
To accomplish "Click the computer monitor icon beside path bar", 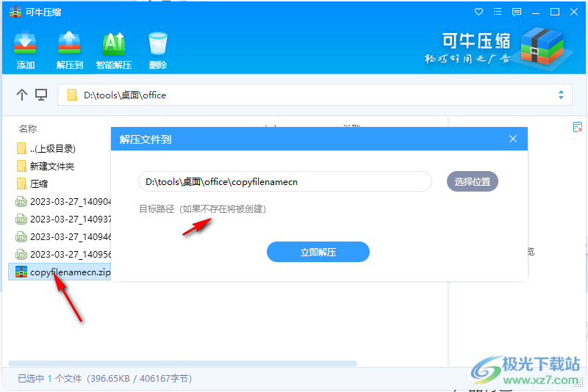I will click(41, 95).
